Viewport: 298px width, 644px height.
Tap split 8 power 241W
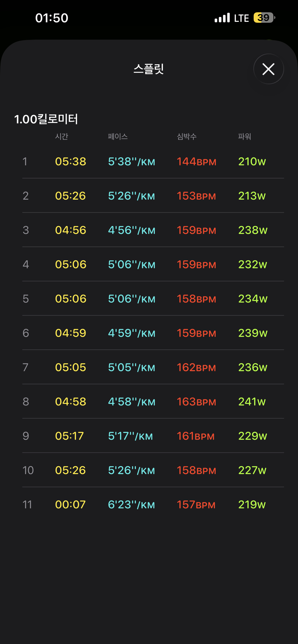coord(252,402)
